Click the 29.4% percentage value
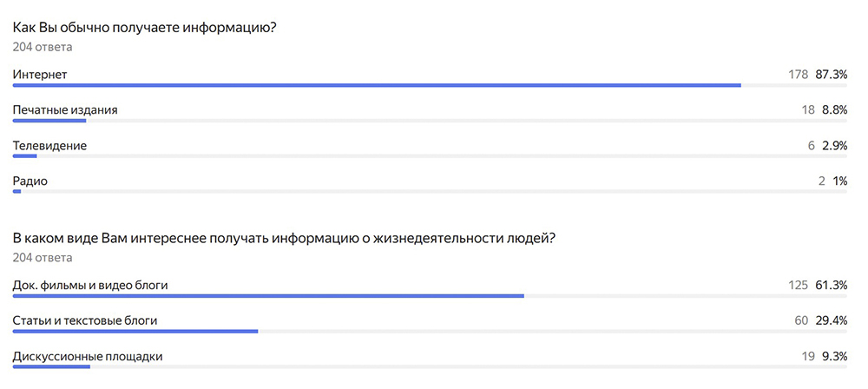 pyautogui.click(x=831, y=321)
